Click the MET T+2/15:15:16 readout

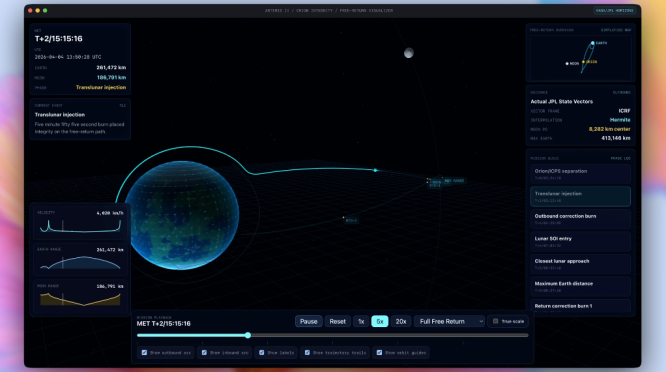click(x=59, y=39)
